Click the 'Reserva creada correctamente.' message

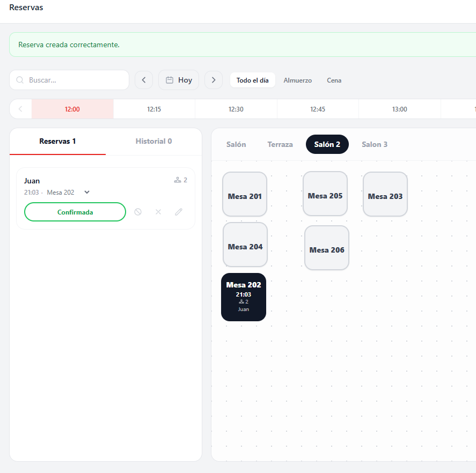69,45
